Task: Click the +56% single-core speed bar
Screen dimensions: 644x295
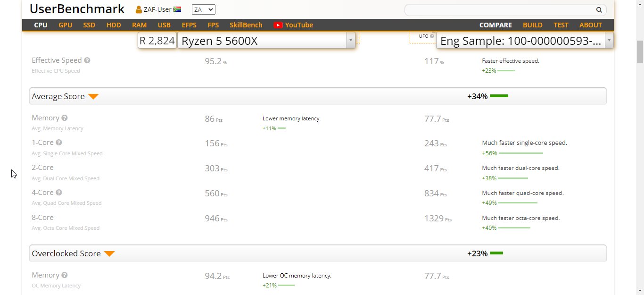Action: [x=520, y=153]
